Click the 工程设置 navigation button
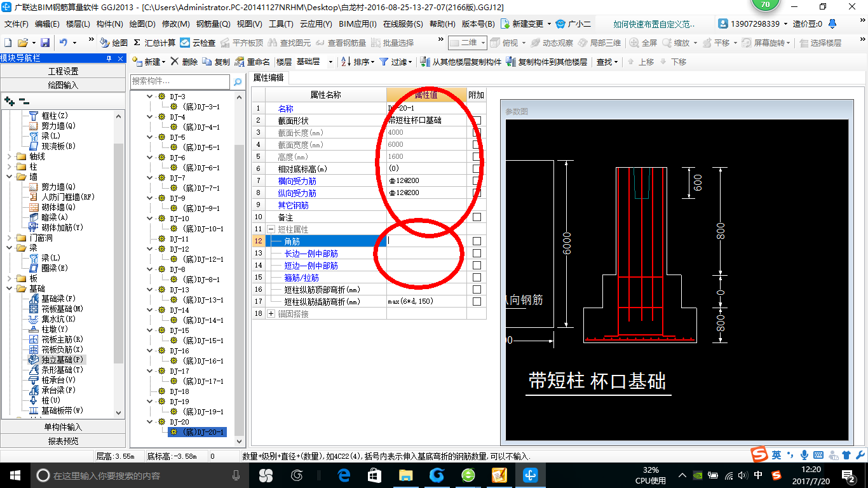868x488 pixels. click(x=62, y=71)
